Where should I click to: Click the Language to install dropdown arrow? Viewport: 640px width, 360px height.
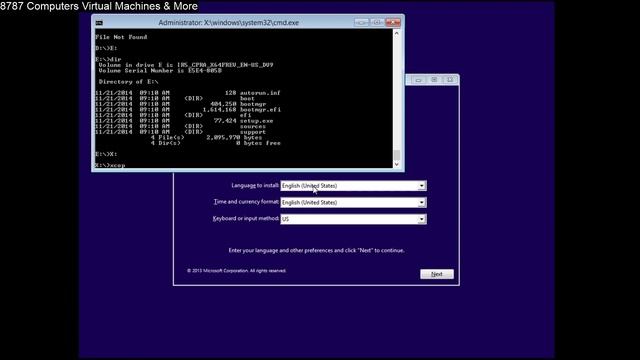[421, 186]
